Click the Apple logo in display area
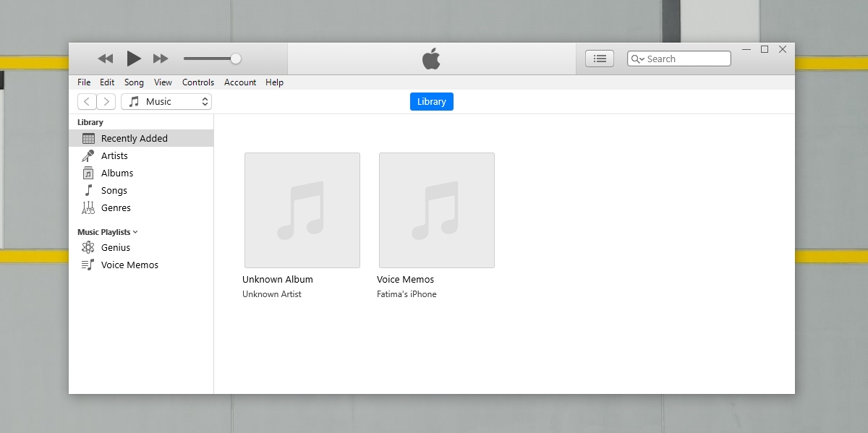 (x=431, y=59)
